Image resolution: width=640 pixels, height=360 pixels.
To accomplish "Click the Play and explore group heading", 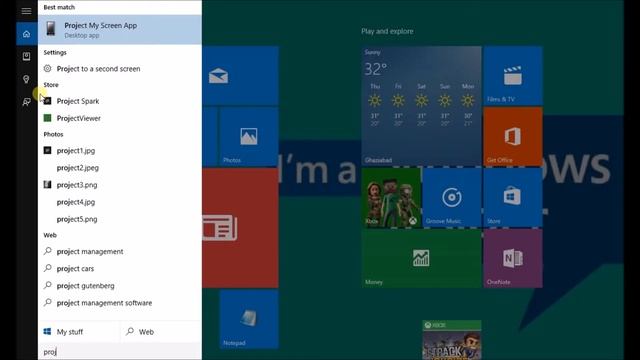I will pos(387,31).
